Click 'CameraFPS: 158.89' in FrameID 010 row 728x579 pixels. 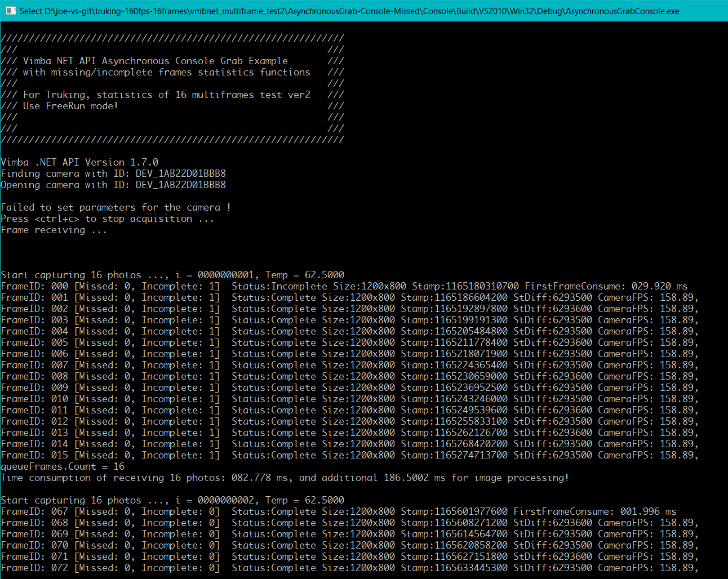646,399
